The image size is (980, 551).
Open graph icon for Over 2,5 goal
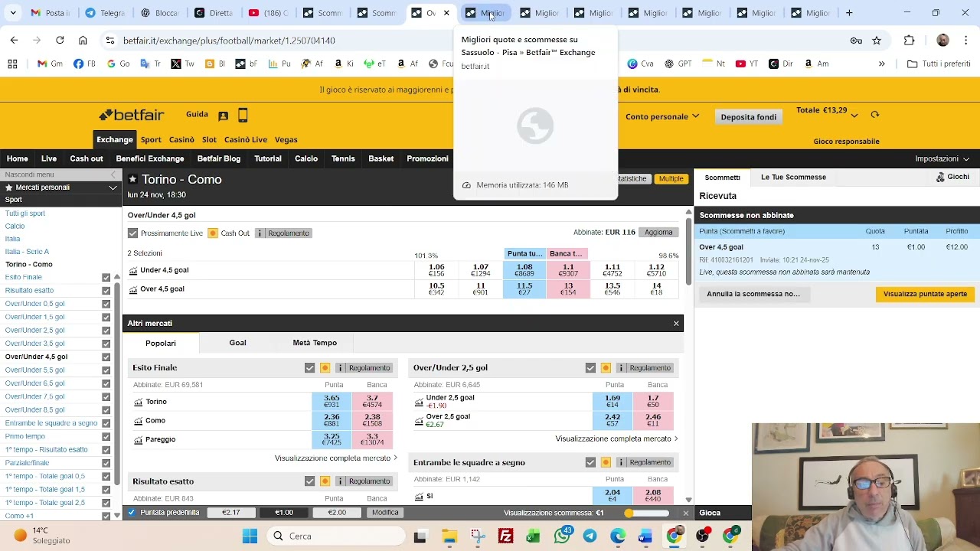click(x=419, y=420)
